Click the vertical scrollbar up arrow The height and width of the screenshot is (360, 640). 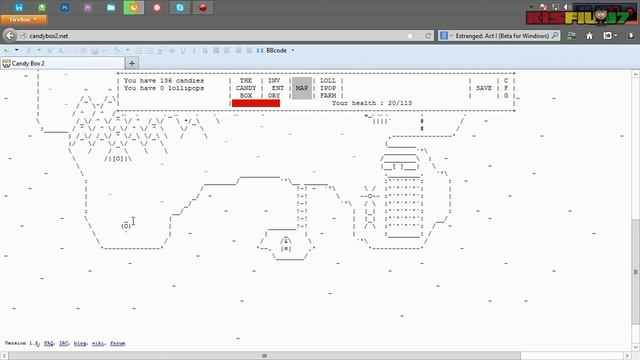(636, 74)
